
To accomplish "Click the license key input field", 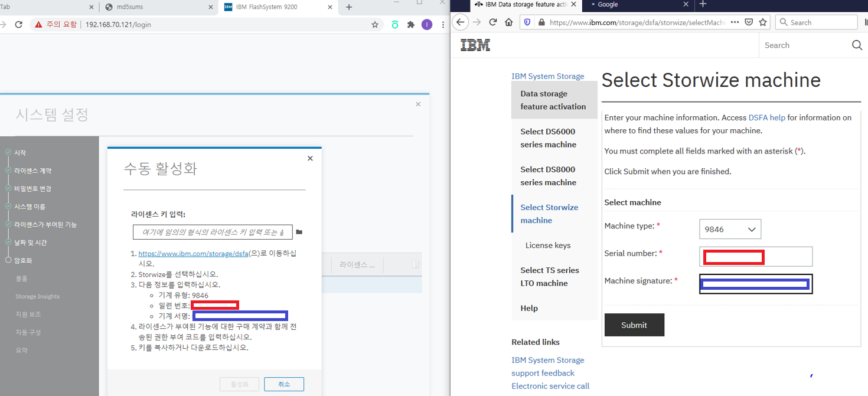I will click(213, 232).
